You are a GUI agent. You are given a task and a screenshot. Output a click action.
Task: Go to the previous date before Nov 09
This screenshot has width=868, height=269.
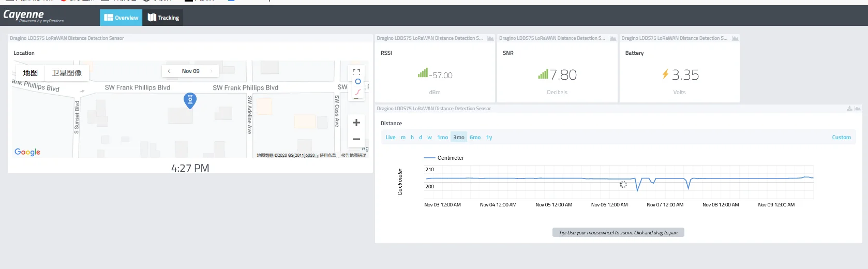pyautogui.click(x=169, y=71)
